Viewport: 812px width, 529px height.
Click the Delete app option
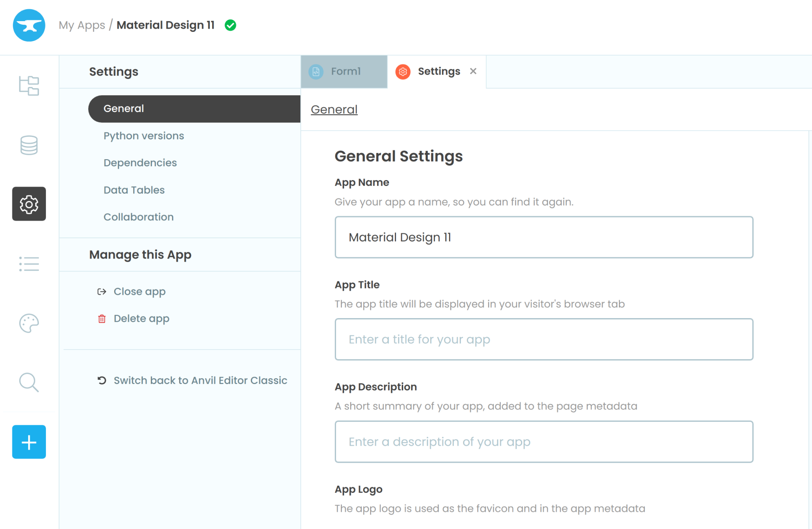[141, 318]
